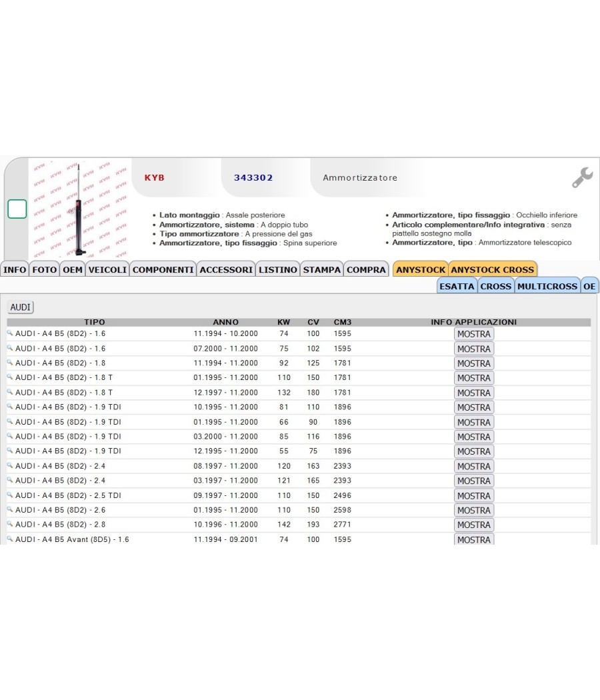Open the ANYSTOCK CROSS tab
Viewport: 600px width, 700px height.
pos(493,269)
